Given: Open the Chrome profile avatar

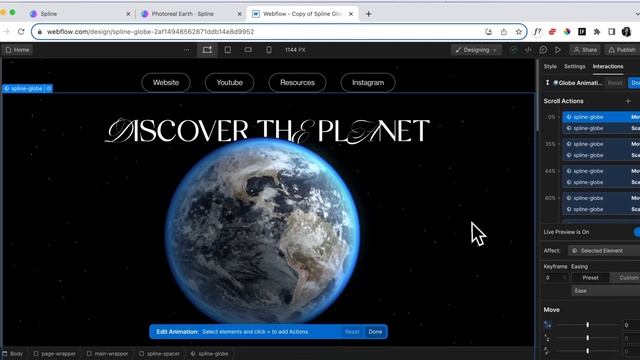Looking at the screenshot, I should pos(627,31).
